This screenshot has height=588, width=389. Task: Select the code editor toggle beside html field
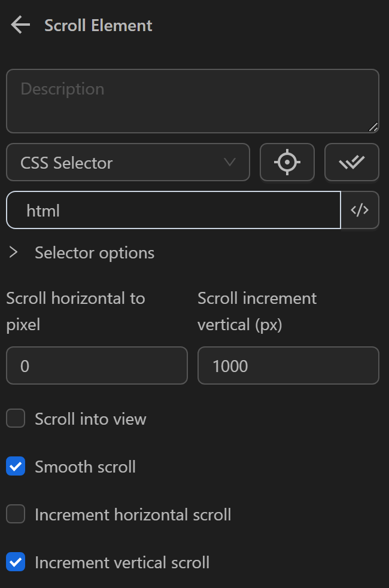pyautogui.click(x=360, y=210)
